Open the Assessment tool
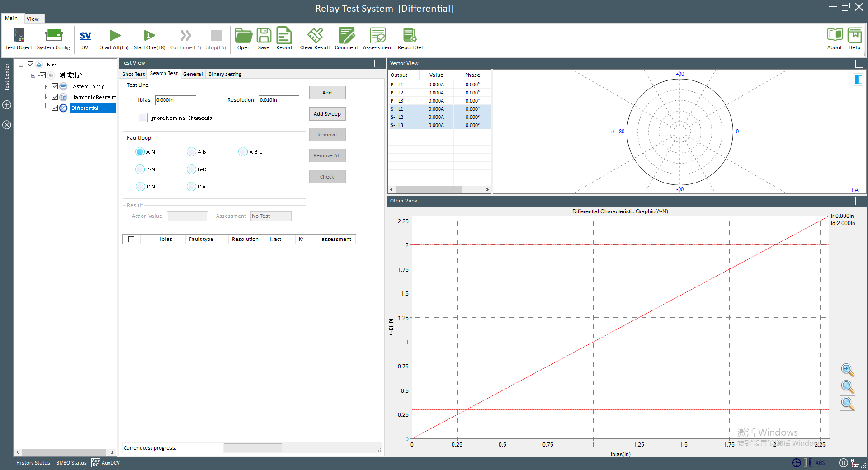The width and height of the screenshot is (868, 470). click(377, 39)
